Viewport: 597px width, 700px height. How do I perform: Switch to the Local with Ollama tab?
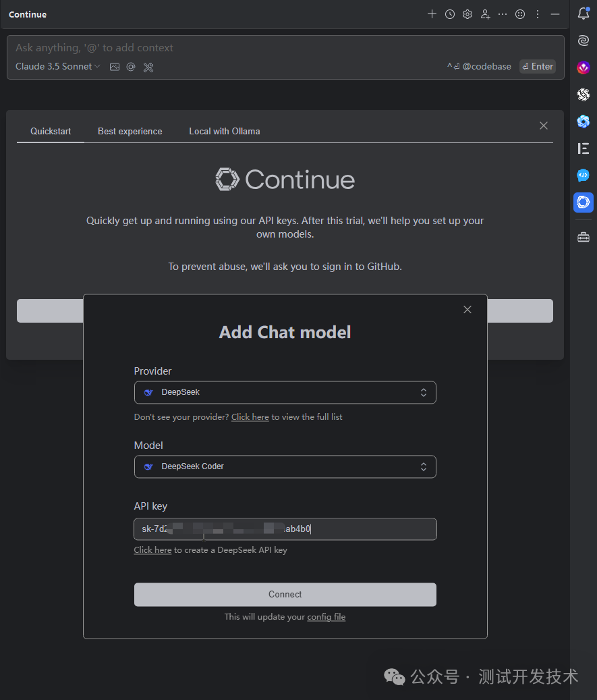225,131
